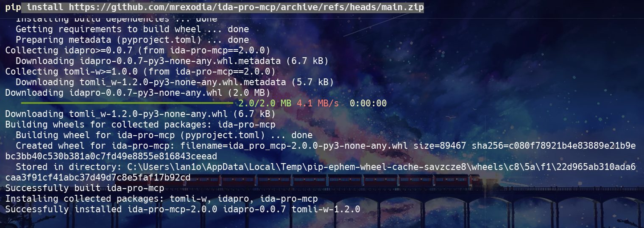Click the 'Building wheels for collected packages' line
Image resolution: width=644 pixels, height=228 pixels.
(x=140, y=125)
